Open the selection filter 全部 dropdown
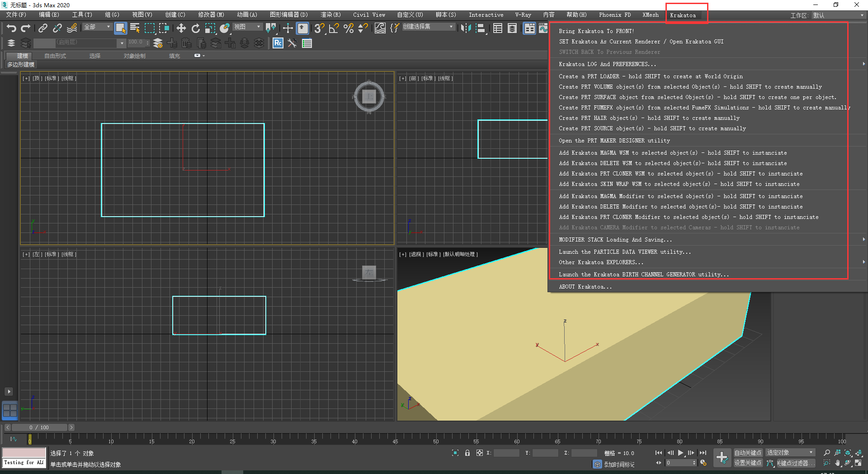868x474 pixels. [97, 27]
